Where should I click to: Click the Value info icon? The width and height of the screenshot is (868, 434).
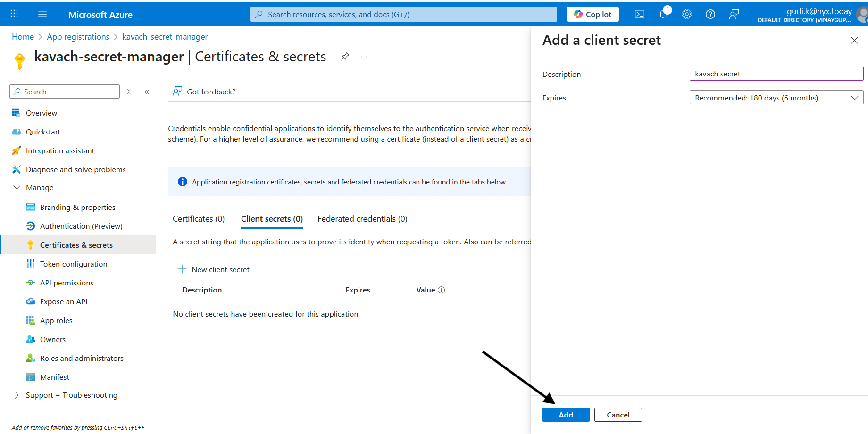[x=442, y=290]
